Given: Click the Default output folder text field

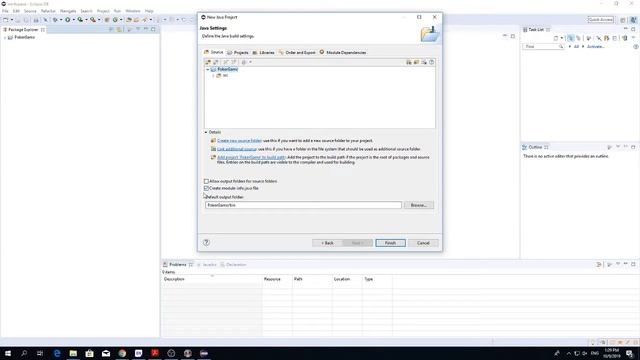Looking at the screenshot, I should (x=303, y=205).
